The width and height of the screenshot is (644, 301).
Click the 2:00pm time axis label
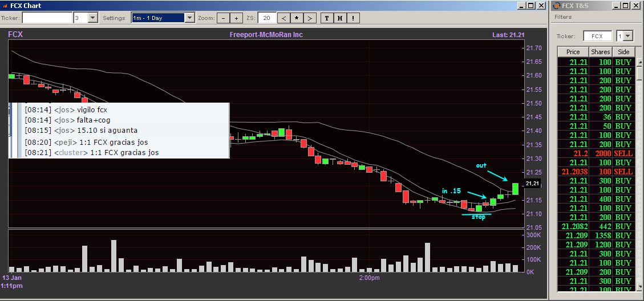coord(369,278)
